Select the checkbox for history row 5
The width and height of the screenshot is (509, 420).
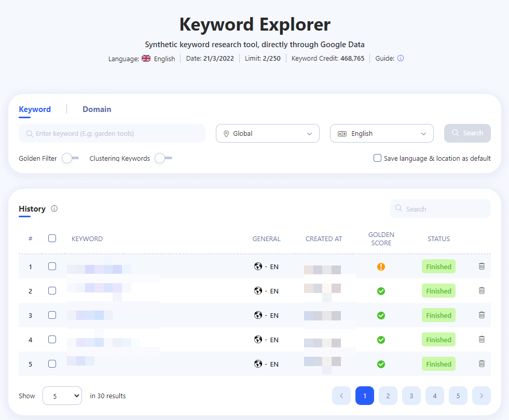(52, 363)
